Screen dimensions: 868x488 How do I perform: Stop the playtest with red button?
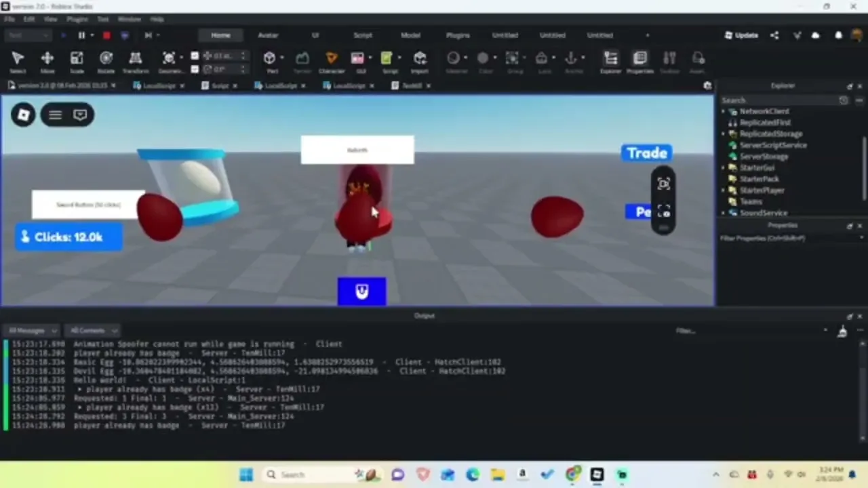point(106,35)
